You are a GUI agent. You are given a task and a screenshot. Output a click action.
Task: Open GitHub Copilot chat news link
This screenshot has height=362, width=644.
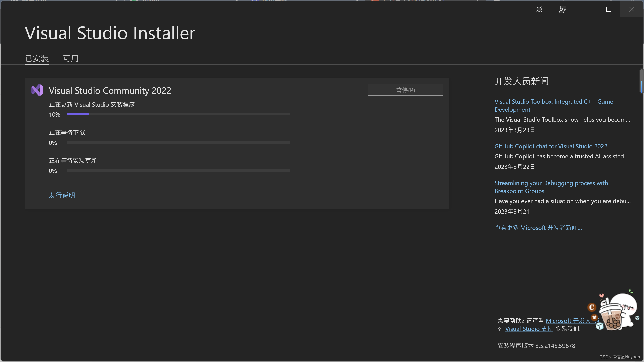tap(551, 146)
